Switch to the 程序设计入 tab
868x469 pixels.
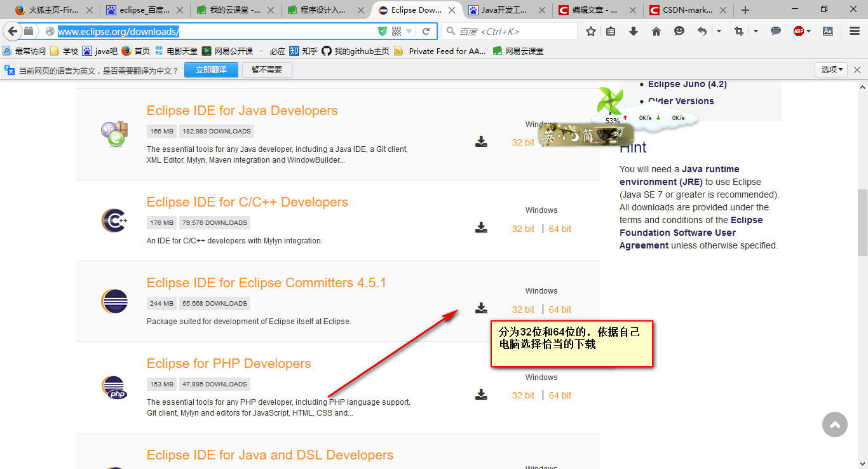tap(327, 10)
